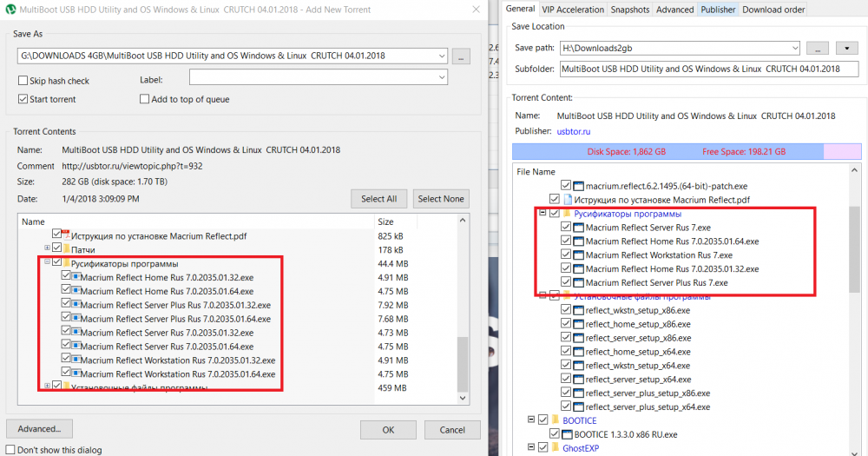Click icon of reflect_server_setup_x86.exe
The height and width of the screenshot is (456, 868).
tap(578, 338)
